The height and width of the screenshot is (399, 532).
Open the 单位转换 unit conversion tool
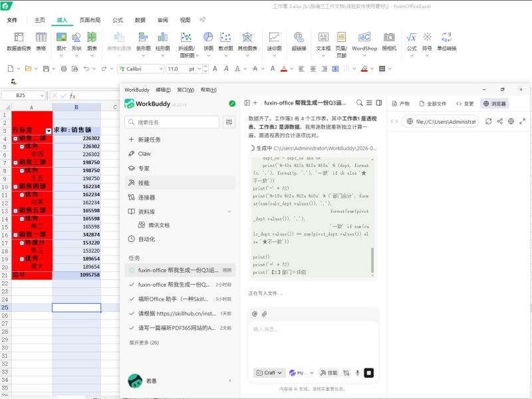pyautogui.click(x=446, y=41)
